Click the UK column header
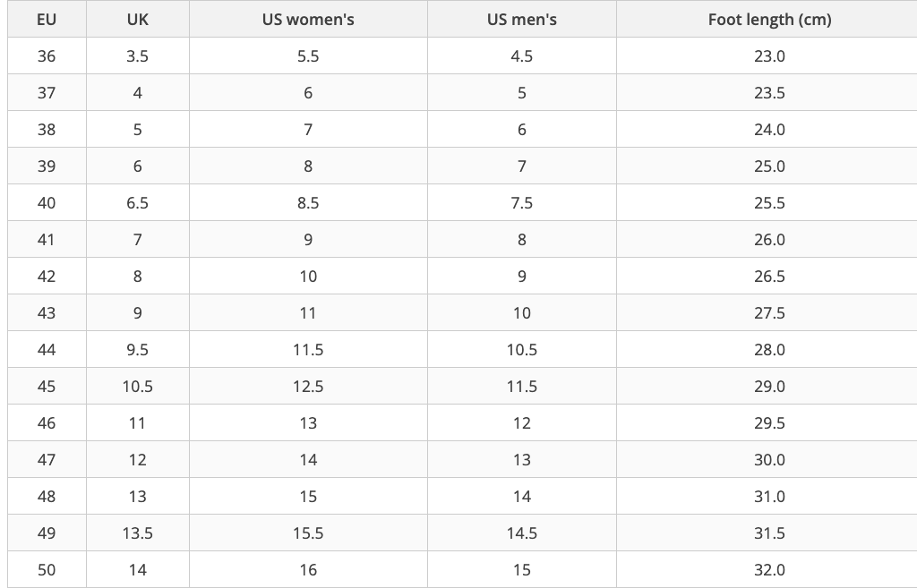 (137, 20)
